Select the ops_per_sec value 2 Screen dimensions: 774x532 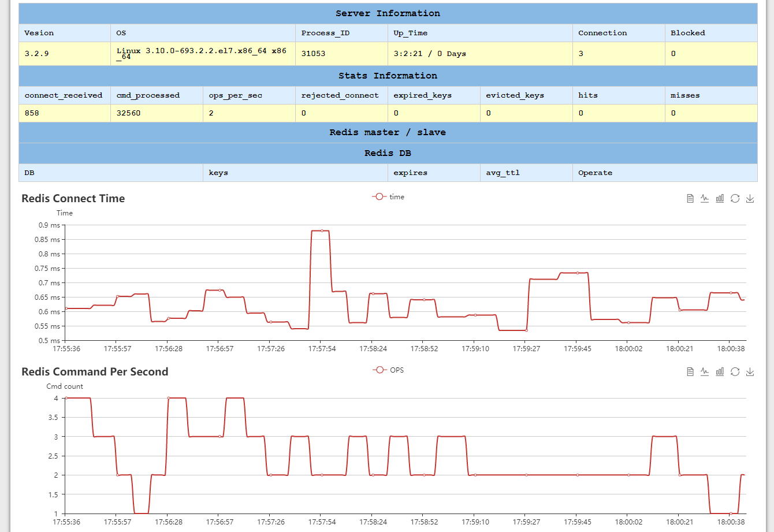click(x=249, y=113)
